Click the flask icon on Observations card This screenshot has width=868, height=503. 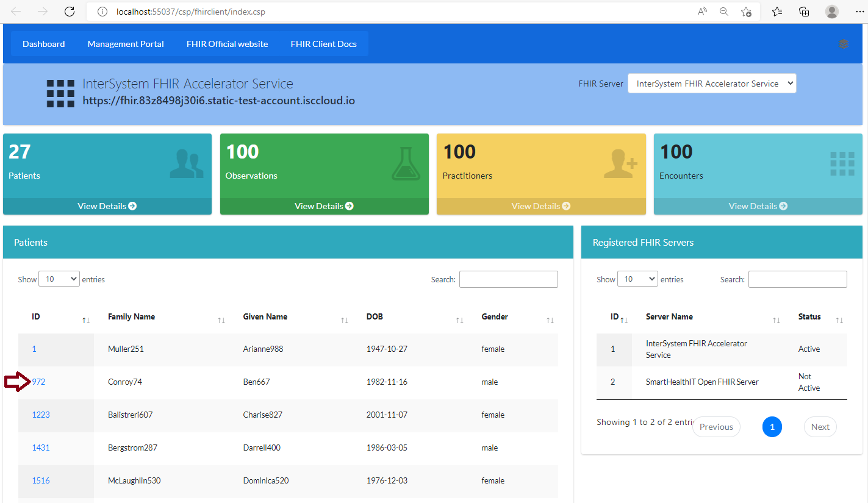coord(406,164)
